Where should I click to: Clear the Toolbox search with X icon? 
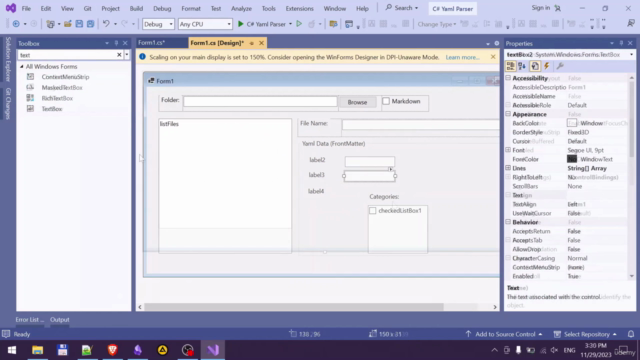point(119,55)
